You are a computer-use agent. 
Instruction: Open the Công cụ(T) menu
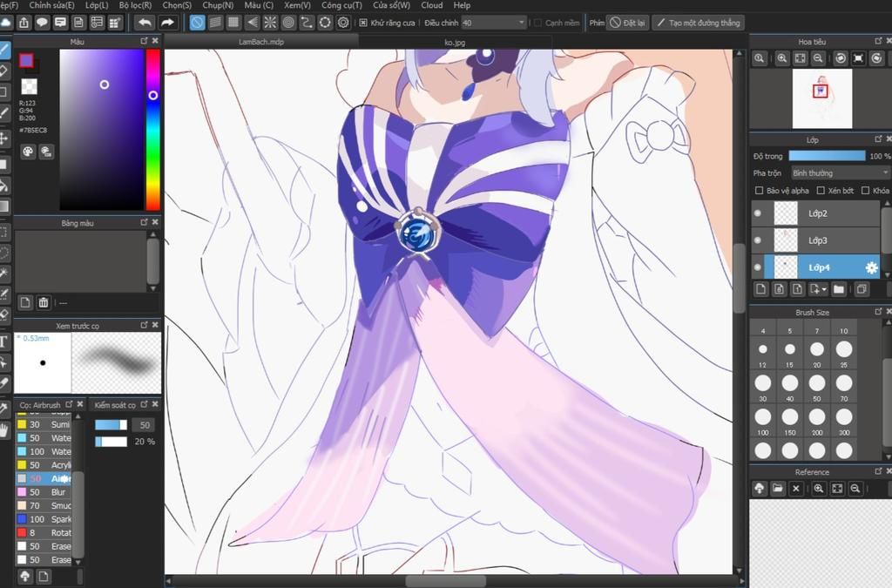coord(341,5)
